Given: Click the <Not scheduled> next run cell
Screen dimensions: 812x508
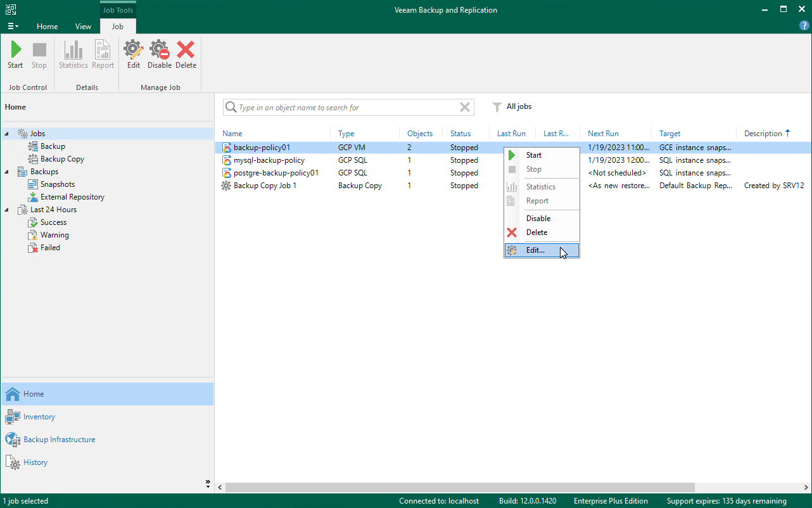Looking at the screenshot, I should [618, 173].
